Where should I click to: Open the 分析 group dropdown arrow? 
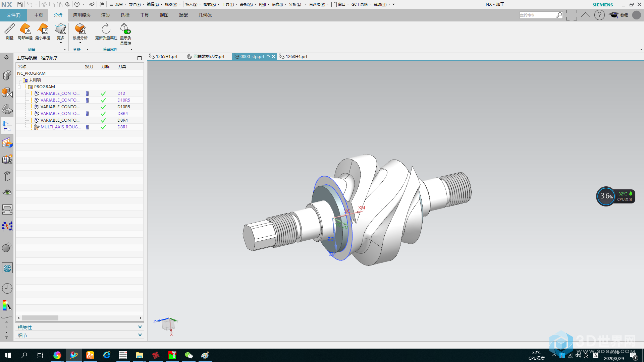click(x=87, y=50)
